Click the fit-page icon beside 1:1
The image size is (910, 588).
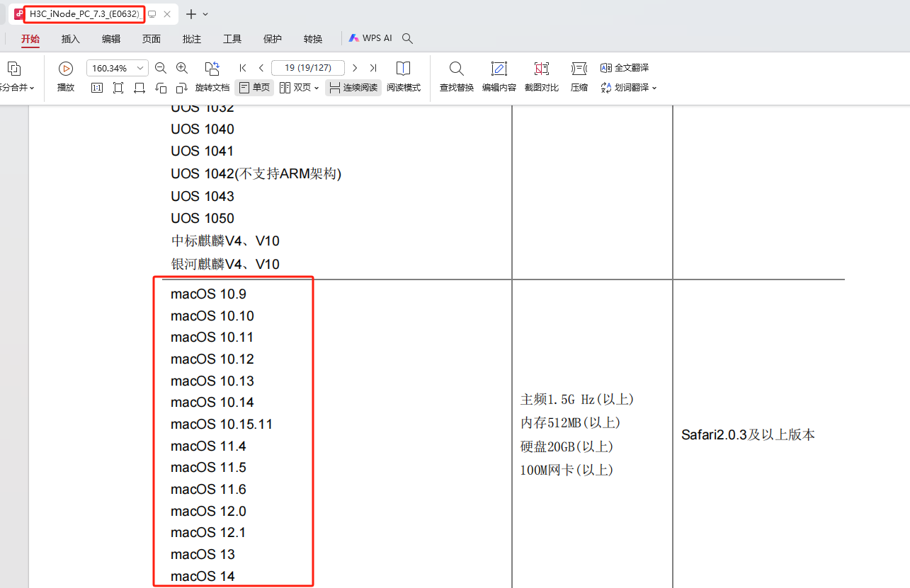[118, 88]
